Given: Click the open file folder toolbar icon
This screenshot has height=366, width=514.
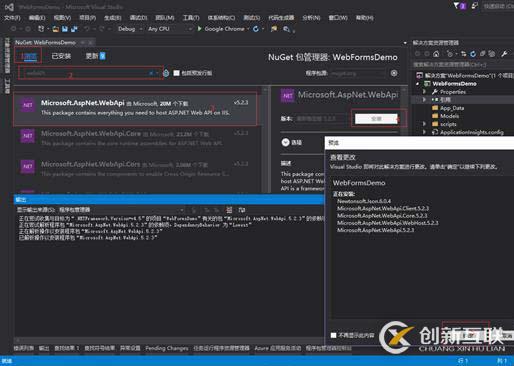Looking at the screenshot, I should pos(56,29).
